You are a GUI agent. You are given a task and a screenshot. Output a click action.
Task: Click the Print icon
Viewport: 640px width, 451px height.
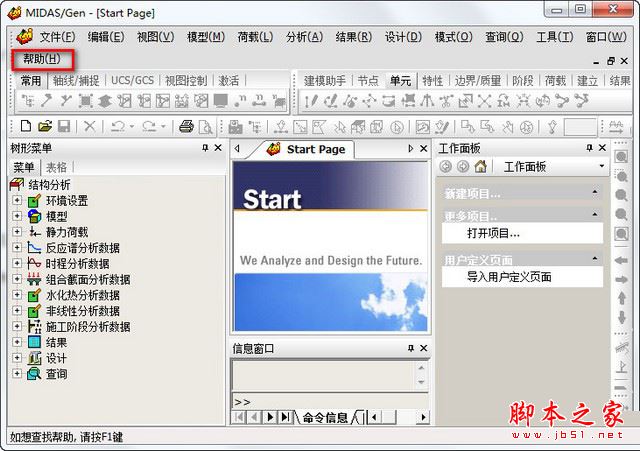(187, 126)
